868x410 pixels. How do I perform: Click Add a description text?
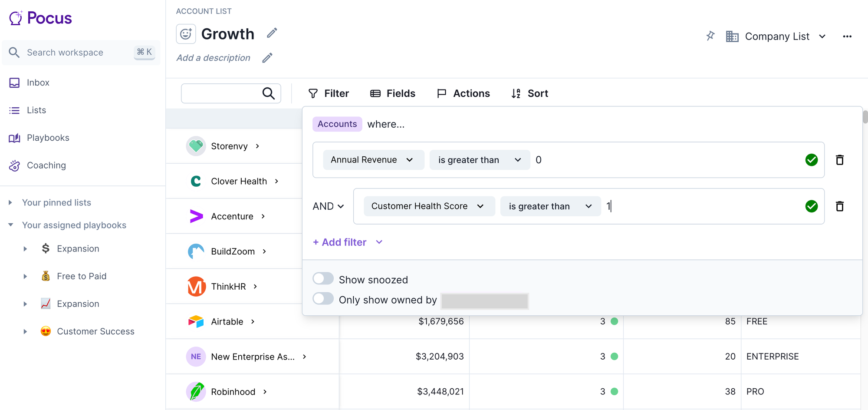[x=213, y=58]
